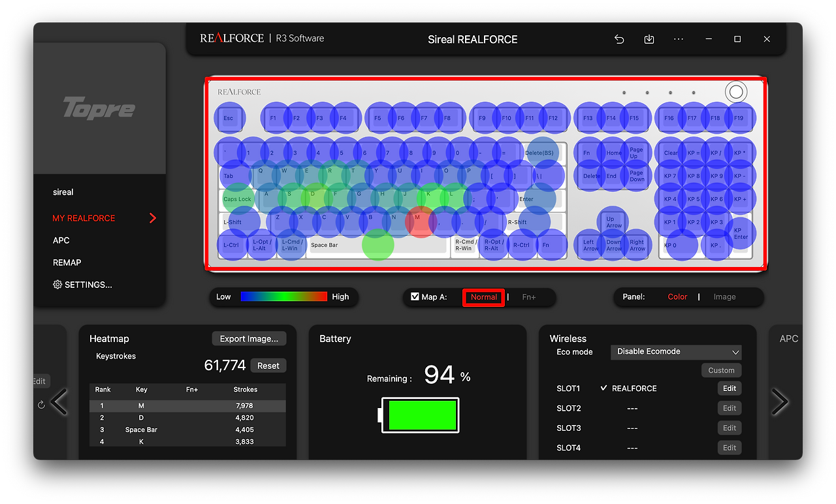
Task: Select the row with 3,833 strokes
Action: [187, 442]
